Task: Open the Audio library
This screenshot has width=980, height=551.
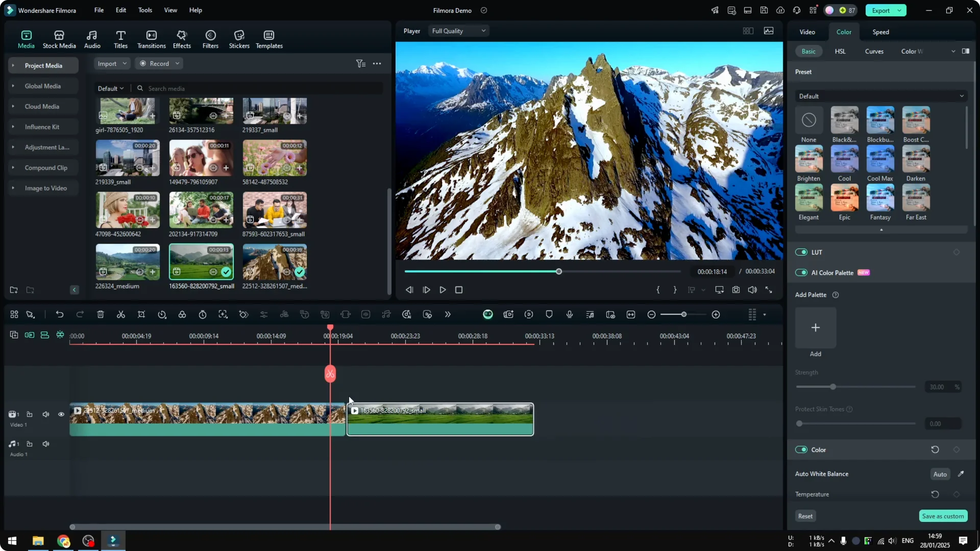Action: point(92,39)
